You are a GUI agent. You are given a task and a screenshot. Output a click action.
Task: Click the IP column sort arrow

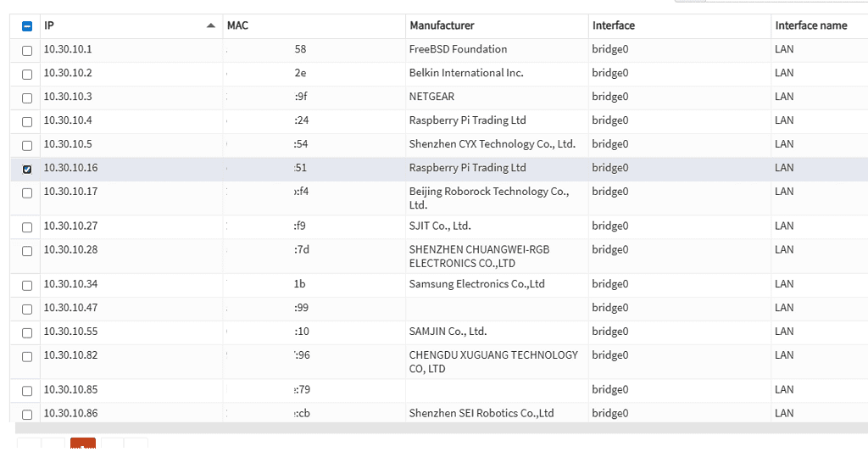pyautogui.click(x=211, y=26)
